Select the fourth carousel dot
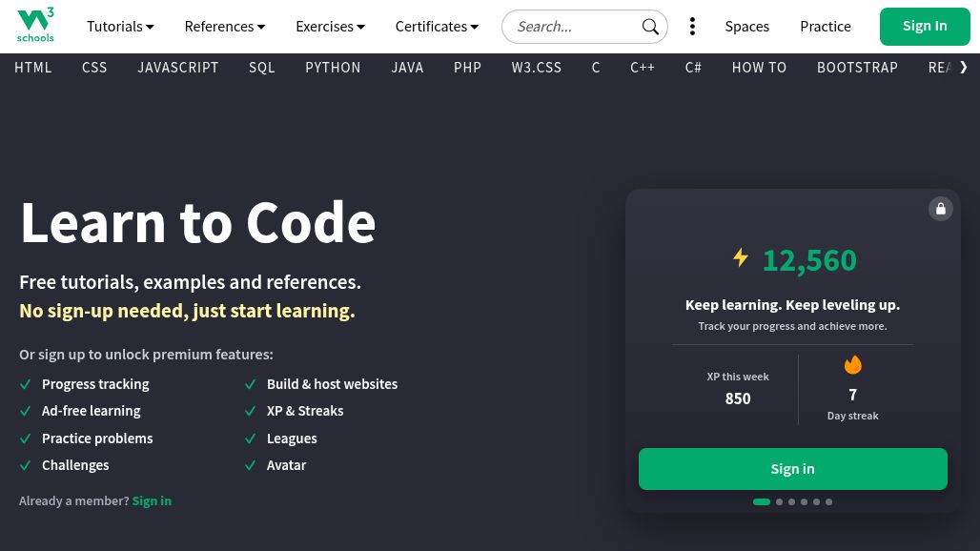The width and height of the screenshot is (980, 551). (805, 501)
